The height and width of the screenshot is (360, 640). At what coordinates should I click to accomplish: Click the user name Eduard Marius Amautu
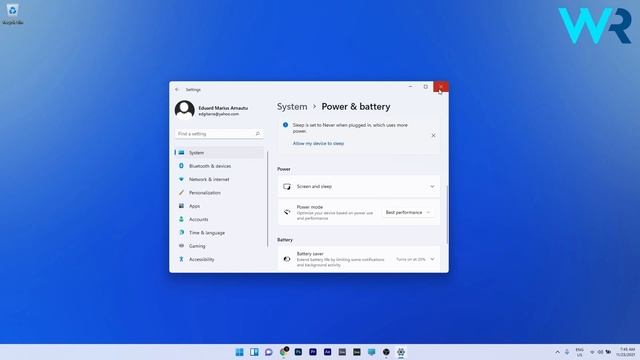coord(223,108)
